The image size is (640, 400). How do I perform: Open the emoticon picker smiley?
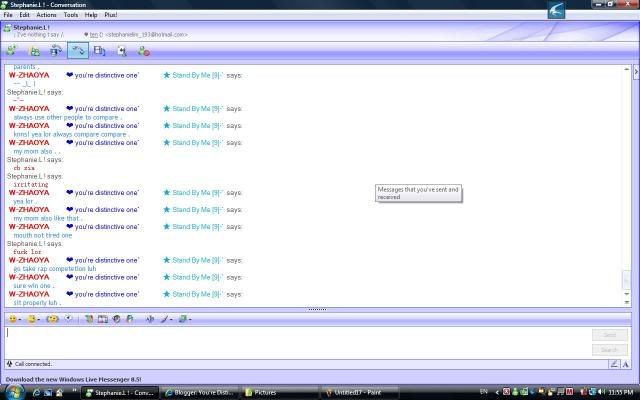click(13, 319)
